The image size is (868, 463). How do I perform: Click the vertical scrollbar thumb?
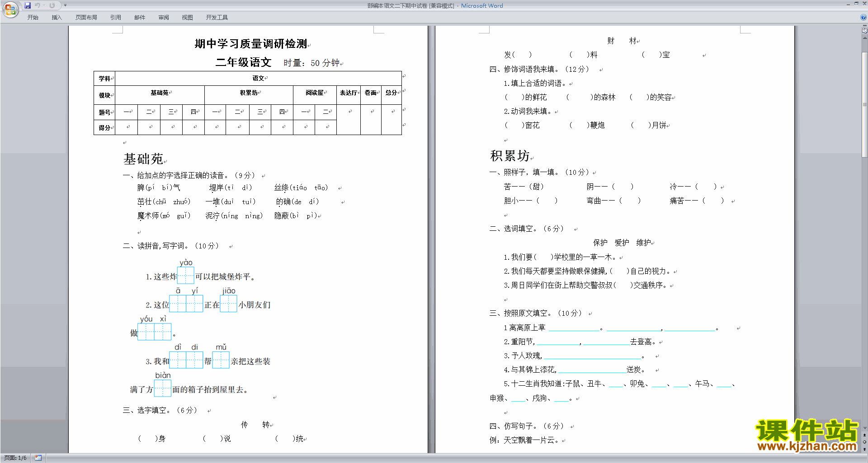point(864,105)
